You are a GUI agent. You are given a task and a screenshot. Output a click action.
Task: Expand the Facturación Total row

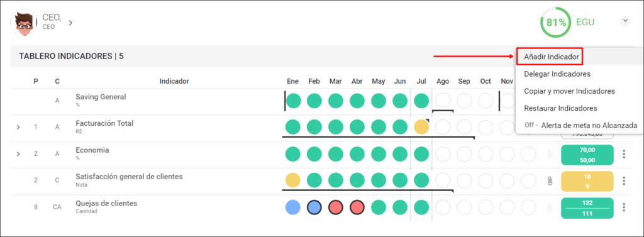(x=18, y=128)
